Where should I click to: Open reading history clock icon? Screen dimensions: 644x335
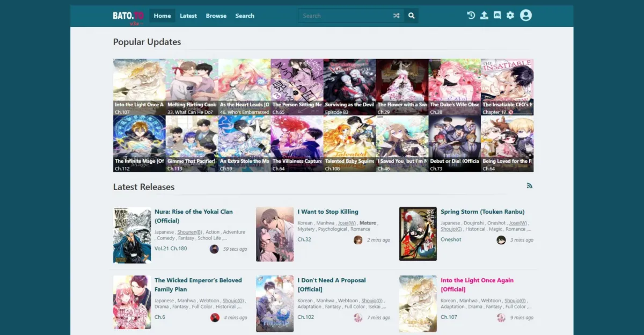click(x=471, y=16)
